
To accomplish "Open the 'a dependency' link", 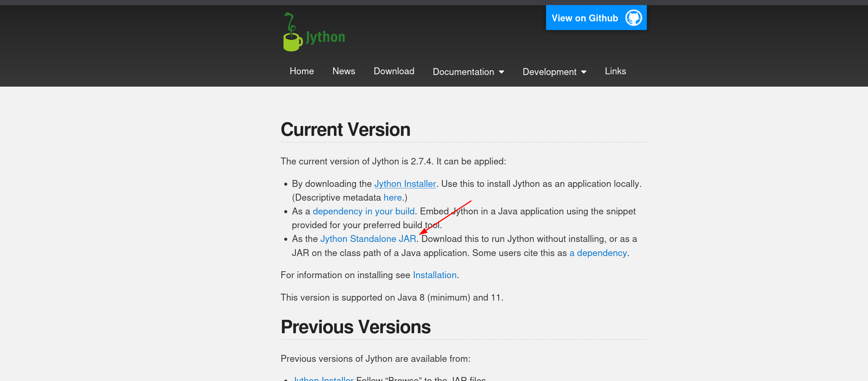I will 598,253.
